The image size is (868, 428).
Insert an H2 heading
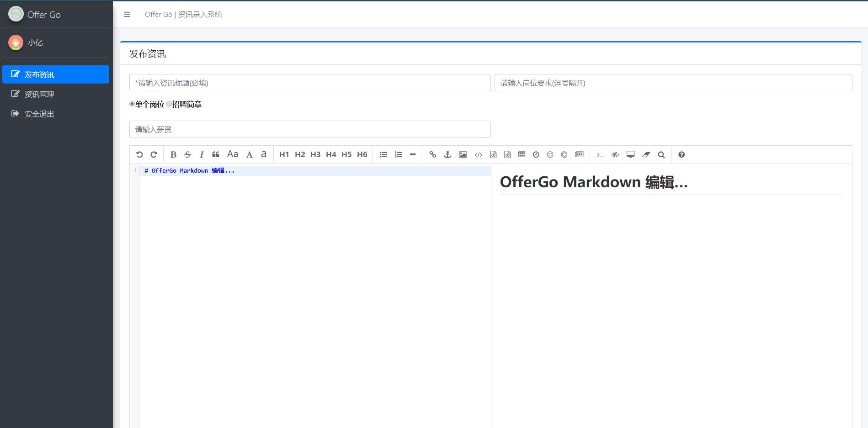(x=300, y=154)
